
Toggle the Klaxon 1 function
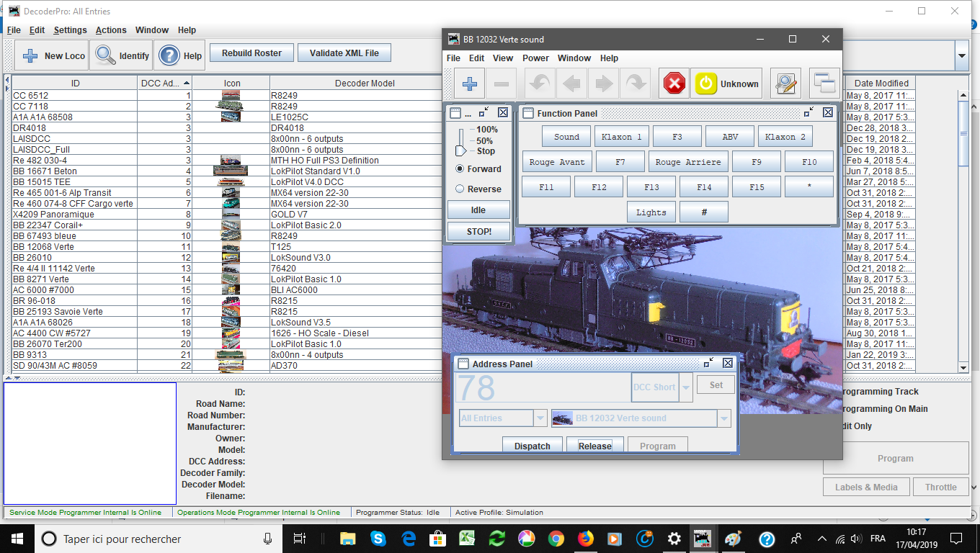[x=622, y=137]
